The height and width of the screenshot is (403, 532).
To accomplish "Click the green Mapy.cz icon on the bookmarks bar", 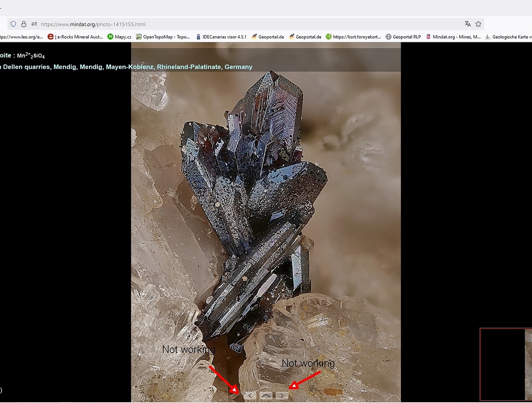I will point(110,37).
